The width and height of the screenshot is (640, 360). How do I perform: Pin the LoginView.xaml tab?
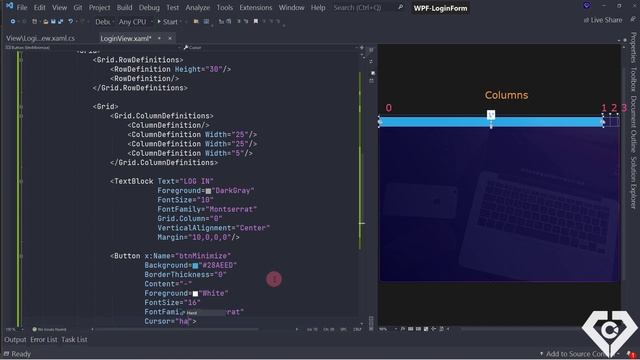pos(159,38)
